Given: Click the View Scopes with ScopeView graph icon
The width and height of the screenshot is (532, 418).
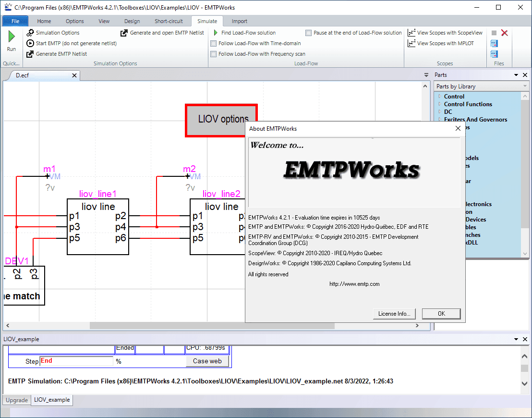Looking at the screenshot, I should coord(411,33).
